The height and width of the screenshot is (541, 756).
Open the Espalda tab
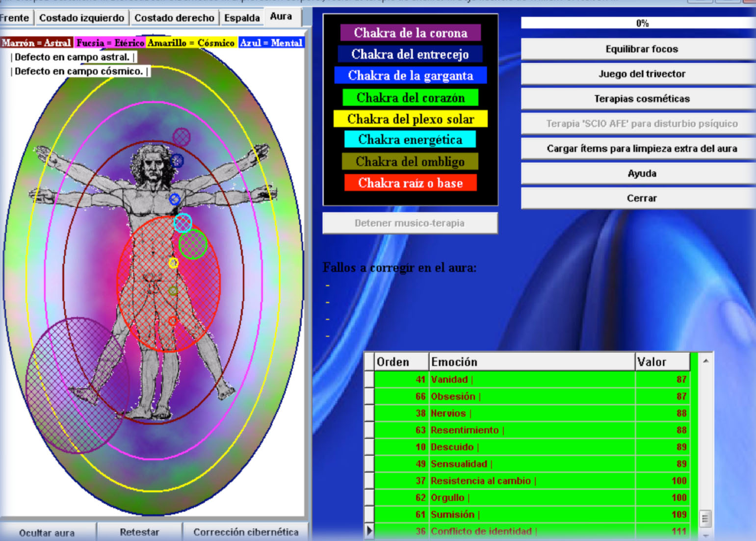(242, 18)
